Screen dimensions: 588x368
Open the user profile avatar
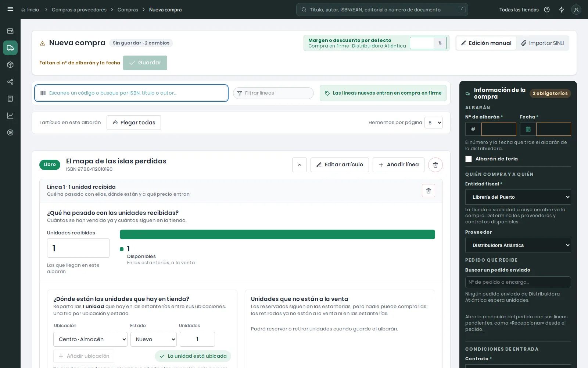(x=576, y=10)
